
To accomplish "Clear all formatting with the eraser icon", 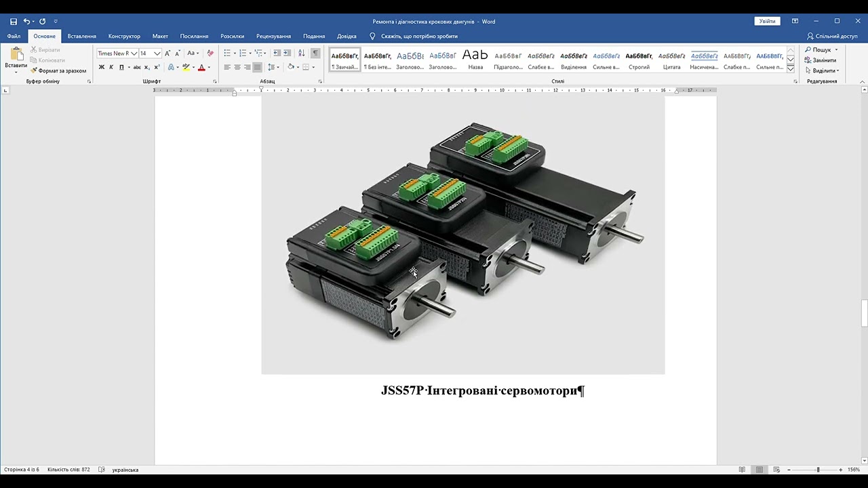I will point(210,54).
